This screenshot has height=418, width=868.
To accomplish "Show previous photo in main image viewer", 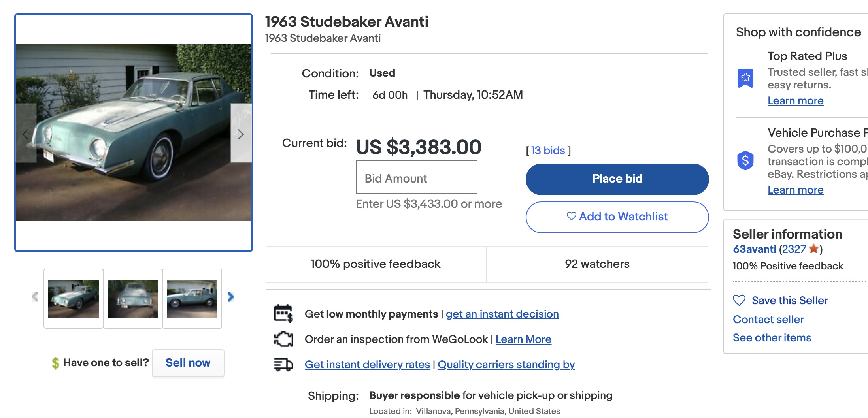I will (26, 134).
